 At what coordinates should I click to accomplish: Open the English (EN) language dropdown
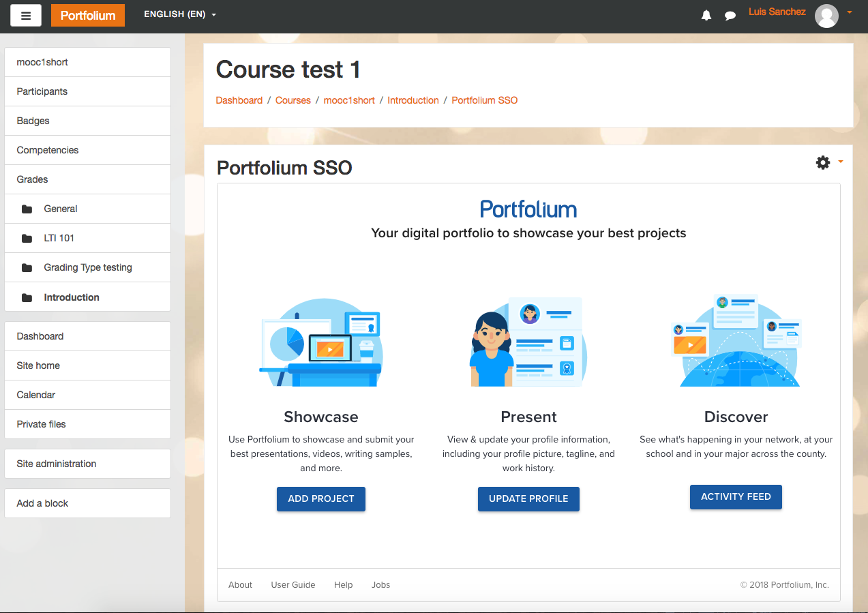pos(180,14)
